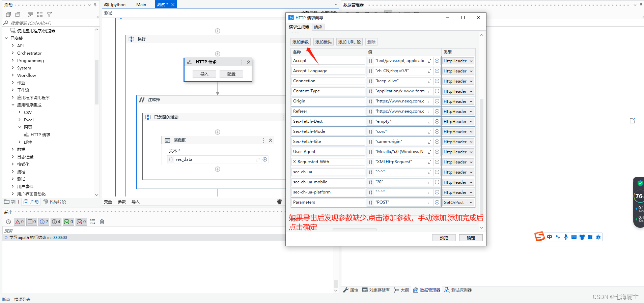Screen dimensions: 644x303
Task: Click the Content-Type name field
Action: pyautogui.click(x=328, y=91)
